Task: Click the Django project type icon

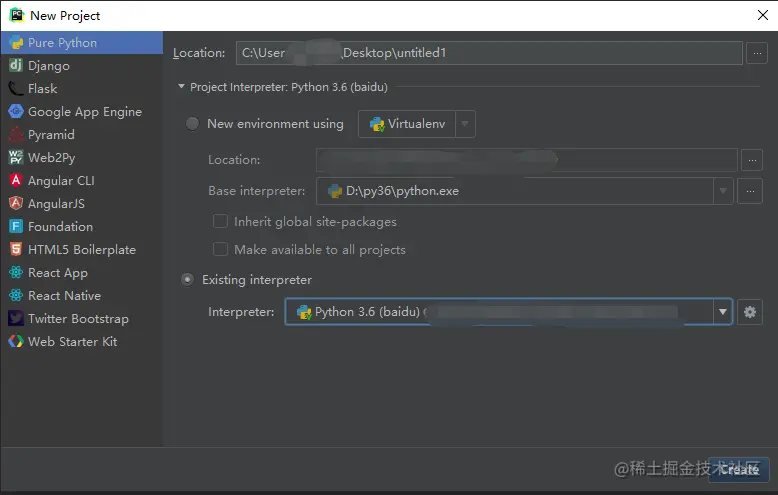Action: [16, 66]
